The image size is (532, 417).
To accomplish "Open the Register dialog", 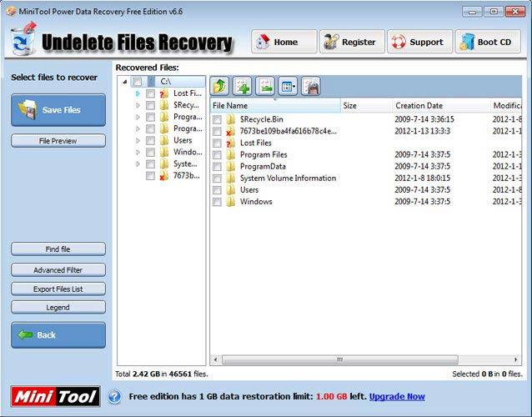I will (x=352, y=42).
